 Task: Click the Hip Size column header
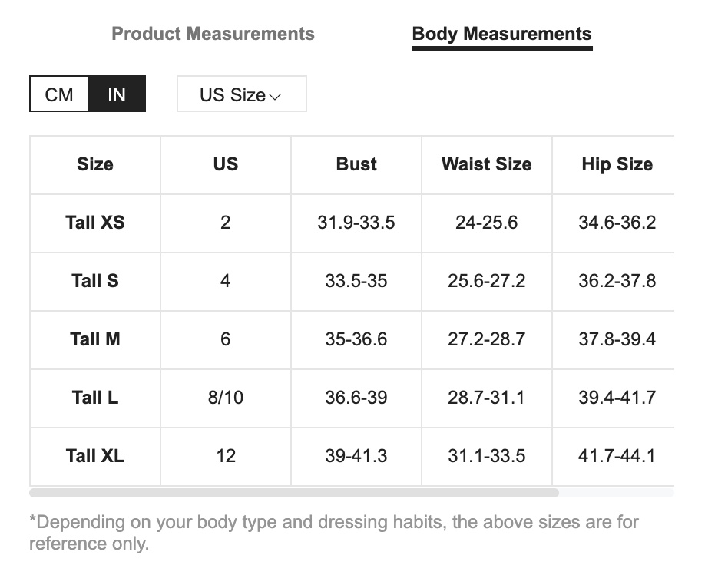pos(617,164)
